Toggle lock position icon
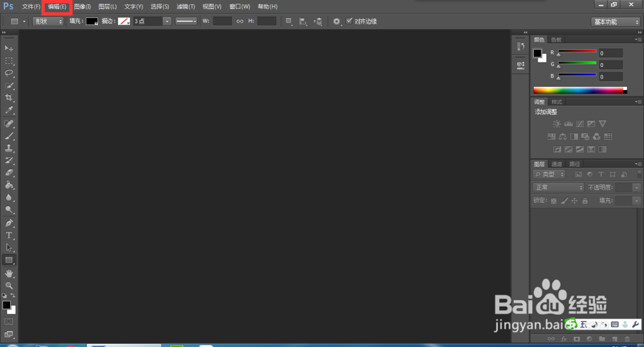The image size is (644, 347). point(574,201)
